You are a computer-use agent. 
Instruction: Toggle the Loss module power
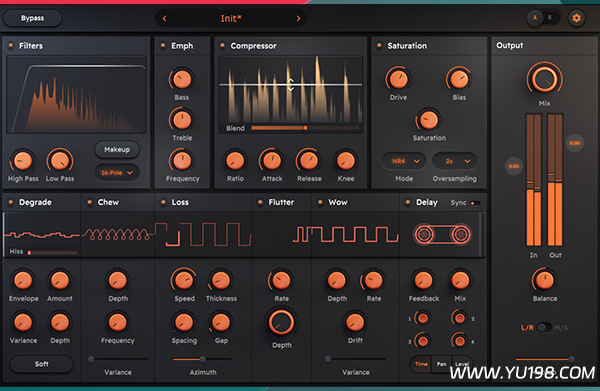tap(163, 202)
